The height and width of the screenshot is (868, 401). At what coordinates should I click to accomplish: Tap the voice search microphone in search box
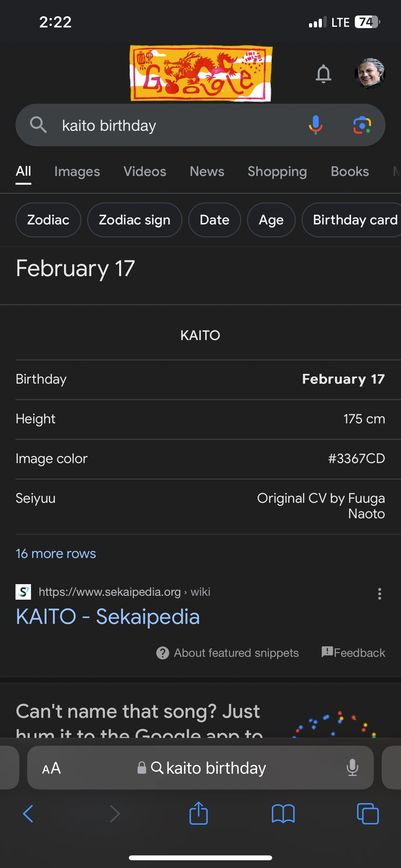[x=315, y=125]
